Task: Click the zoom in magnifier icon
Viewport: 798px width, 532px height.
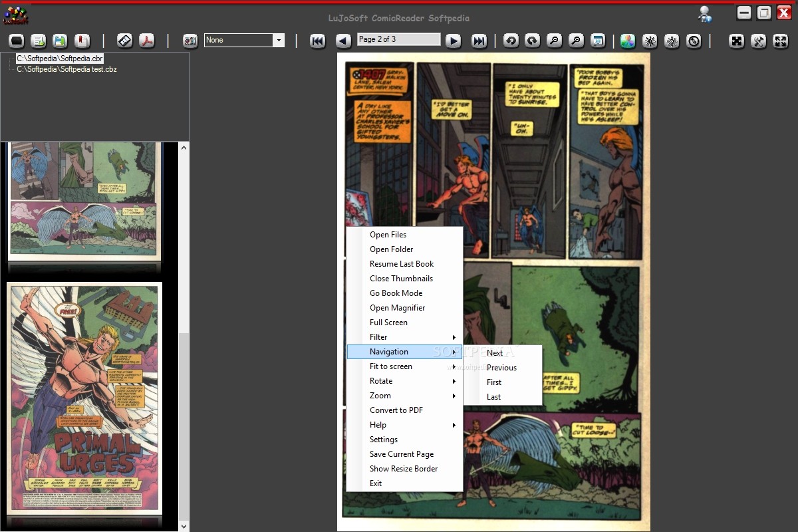Action: (x=576, y=41)
